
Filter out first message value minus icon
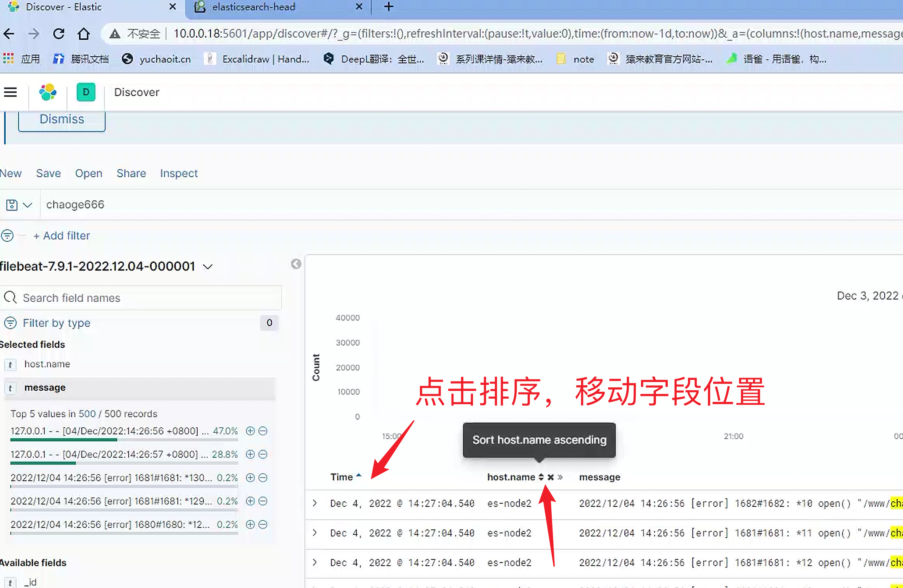click(x=263, y=431)
